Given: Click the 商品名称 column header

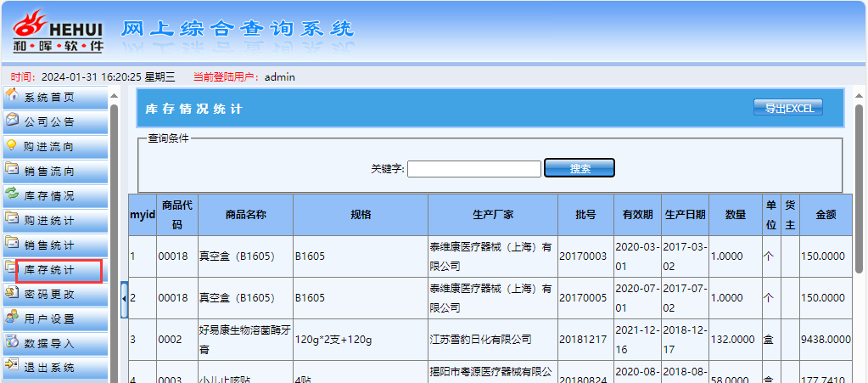Looking at the screenshot, I should point(245,215).
